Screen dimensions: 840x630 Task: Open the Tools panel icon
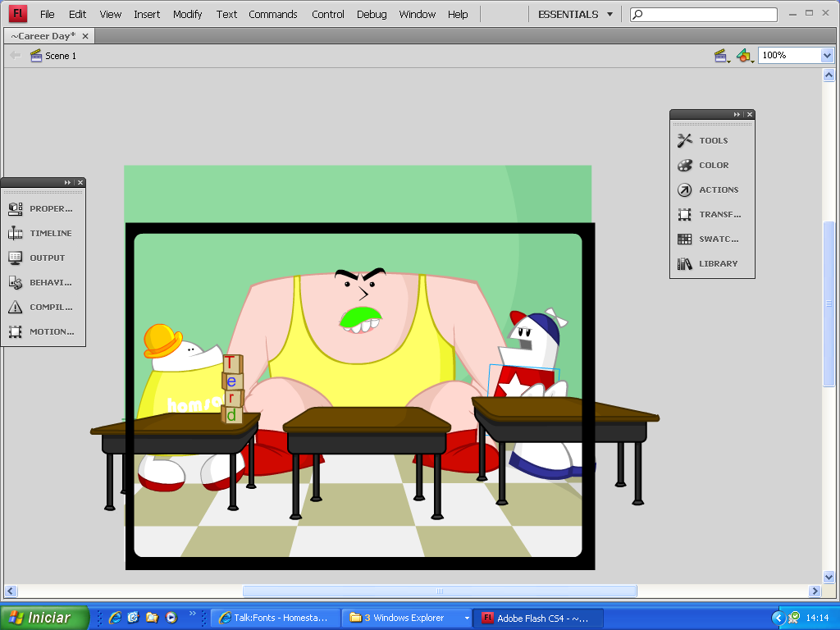click(x=685, y=140)
